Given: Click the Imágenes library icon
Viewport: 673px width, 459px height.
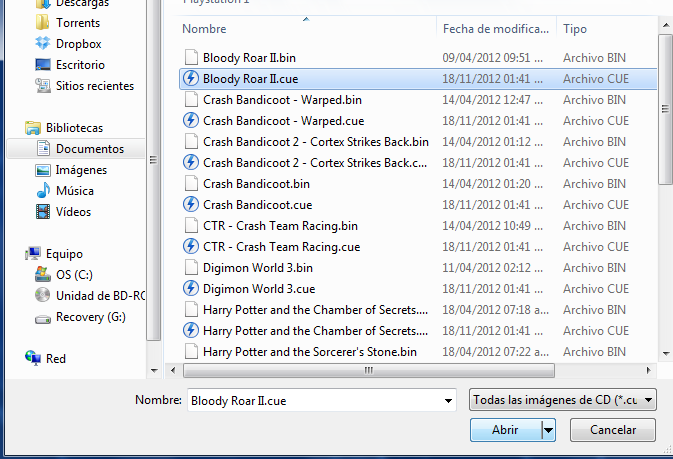Looking at the screenshot, I should (x=42, y=170).
